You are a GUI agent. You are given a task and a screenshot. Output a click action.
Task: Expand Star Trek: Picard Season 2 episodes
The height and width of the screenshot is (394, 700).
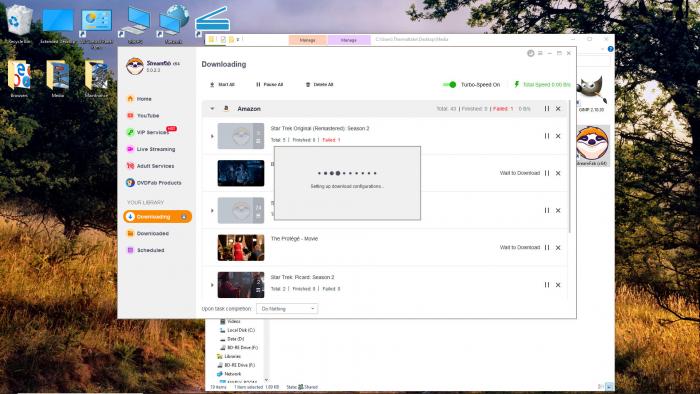(x=212, y=285)
